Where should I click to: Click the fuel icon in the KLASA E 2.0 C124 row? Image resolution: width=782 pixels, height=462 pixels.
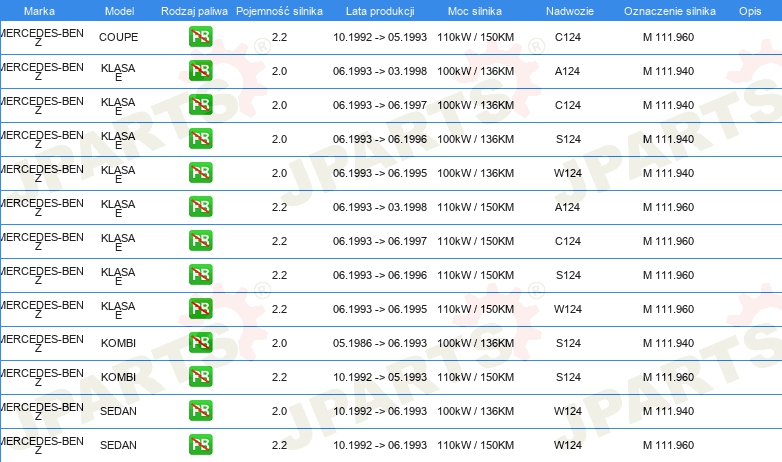tap(200, 105)
